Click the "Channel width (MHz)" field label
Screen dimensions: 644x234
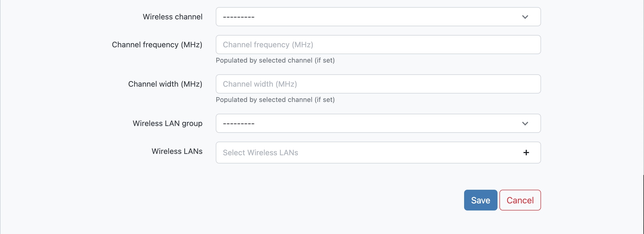click(165, 84)
